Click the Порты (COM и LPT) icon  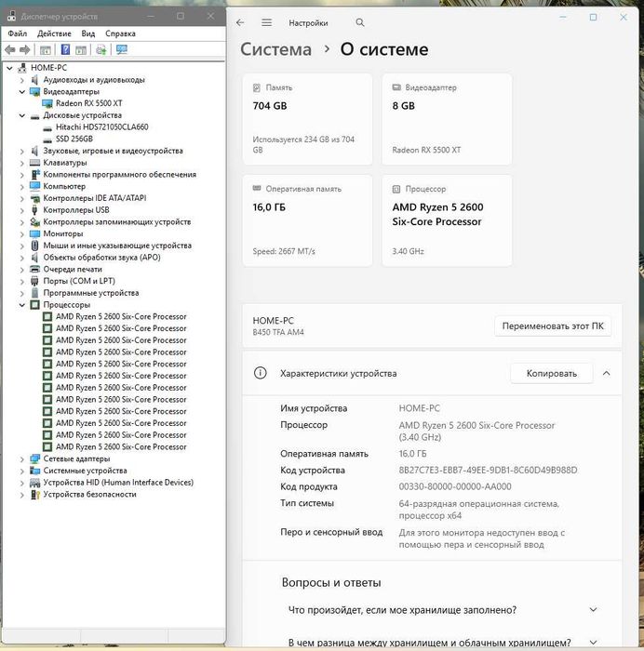coord(35,281)
